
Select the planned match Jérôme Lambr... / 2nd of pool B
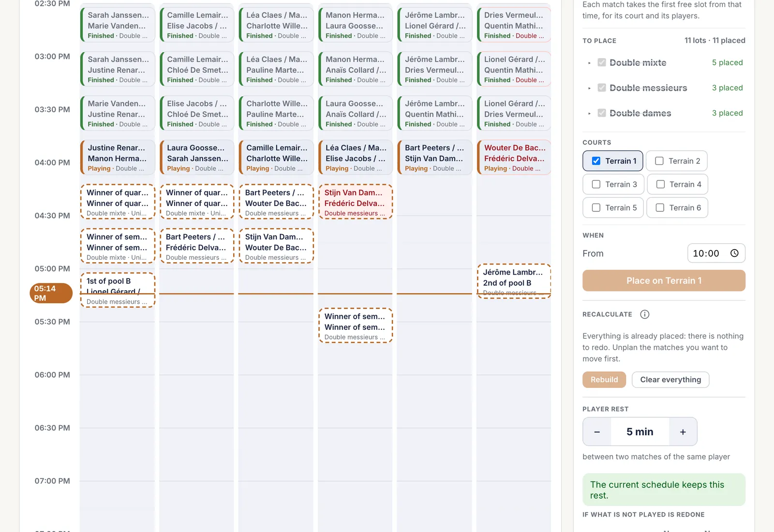(514, 281)
